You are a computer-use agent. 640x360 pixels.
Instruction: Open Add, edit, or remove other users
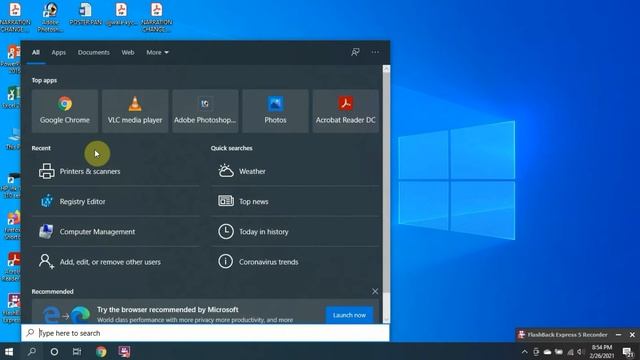tap(116, 262)
